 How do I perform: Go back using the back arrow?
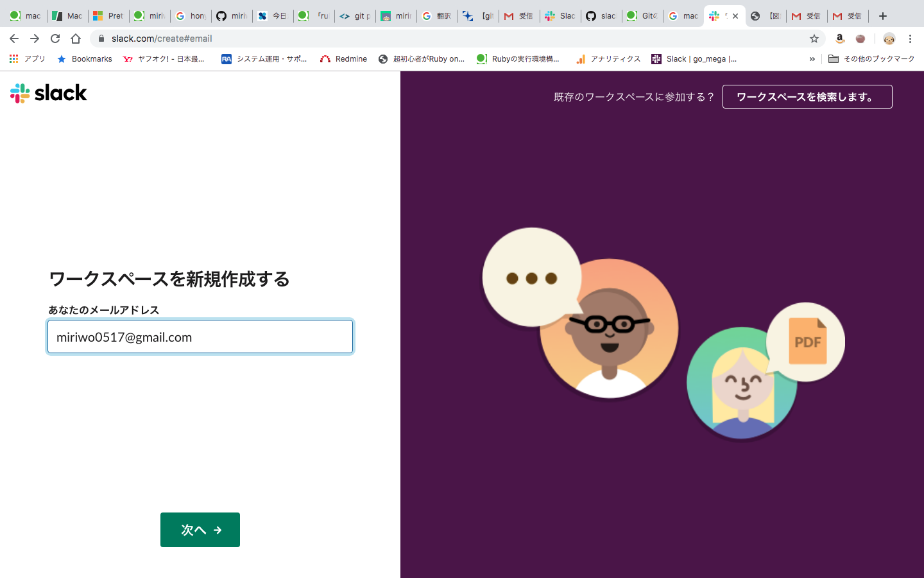pyautogui.click(x=14, y=38)
